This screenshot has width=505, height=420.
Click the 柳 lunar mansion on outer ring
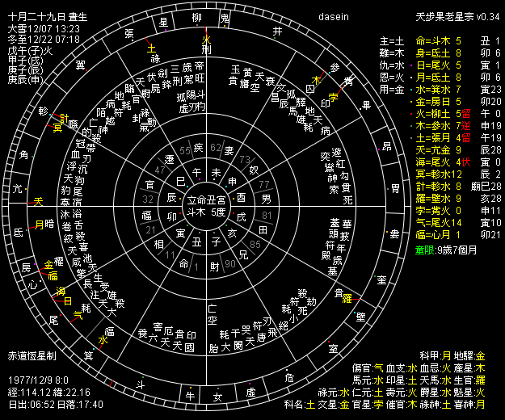tap(197, 18)
